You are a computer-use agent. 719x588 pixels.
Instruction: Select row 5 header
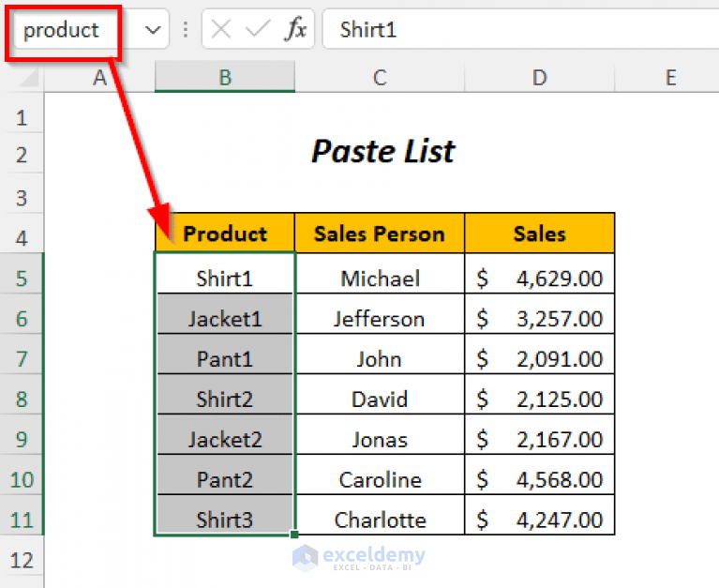pyautogui.click(x=22, y=279)
